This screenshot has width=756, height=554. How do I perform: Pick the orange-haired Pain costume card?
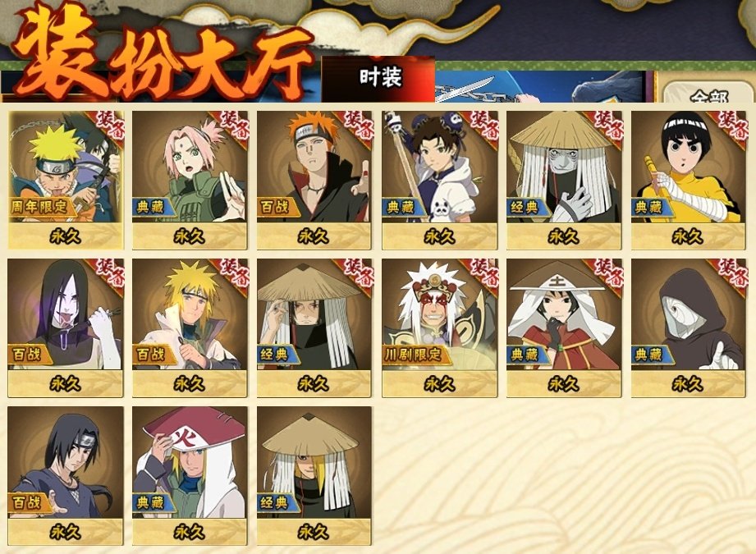pyautogui.click(x=314, y=181)
